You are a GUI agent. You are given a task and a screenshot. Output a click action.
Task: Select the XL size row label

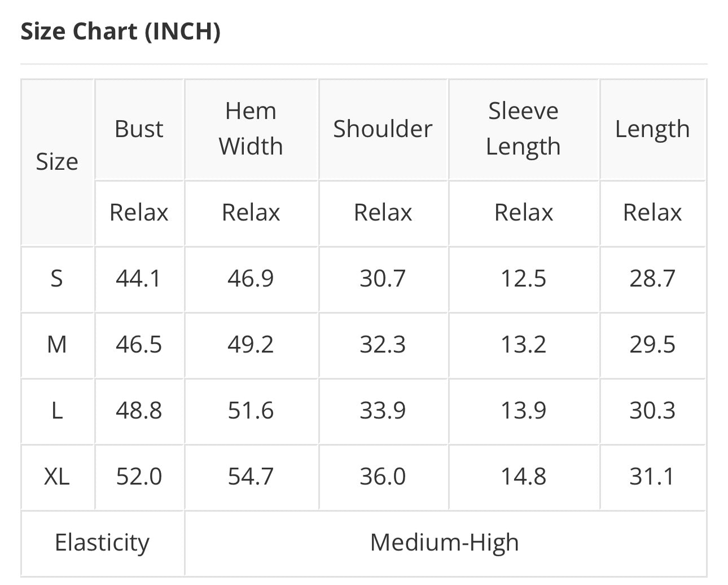click(57, 477)
